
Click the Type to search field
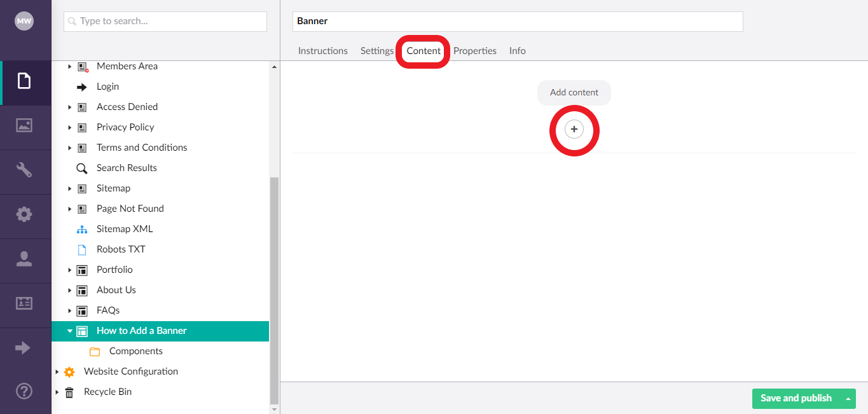165,22
